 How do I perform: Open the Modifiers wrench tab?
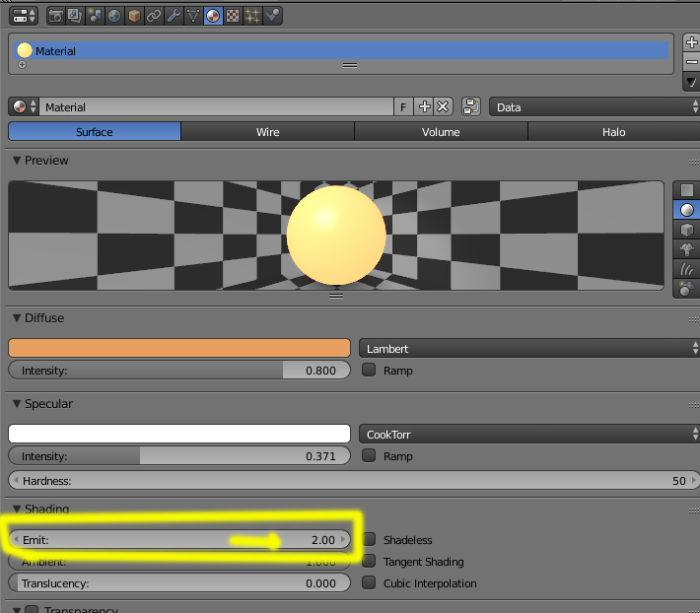tap(174, 16)
